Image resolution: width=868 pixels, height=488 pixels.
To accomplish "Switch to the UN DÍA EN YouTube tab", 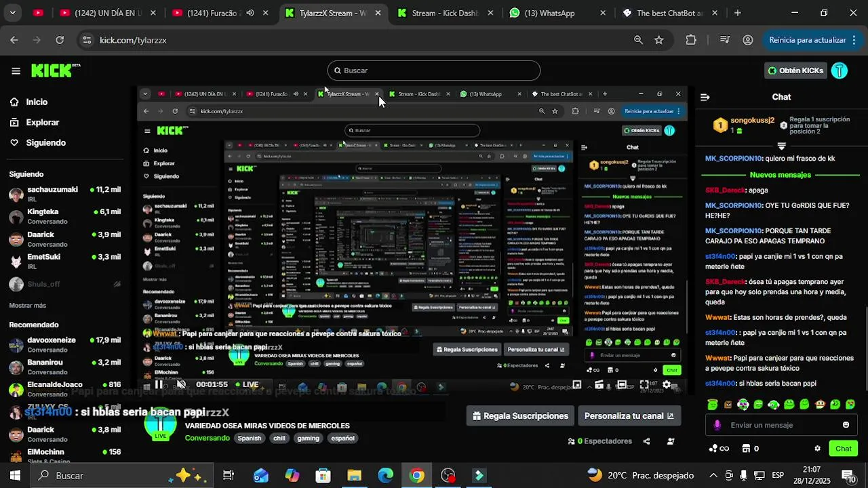I will click(108, 13).
